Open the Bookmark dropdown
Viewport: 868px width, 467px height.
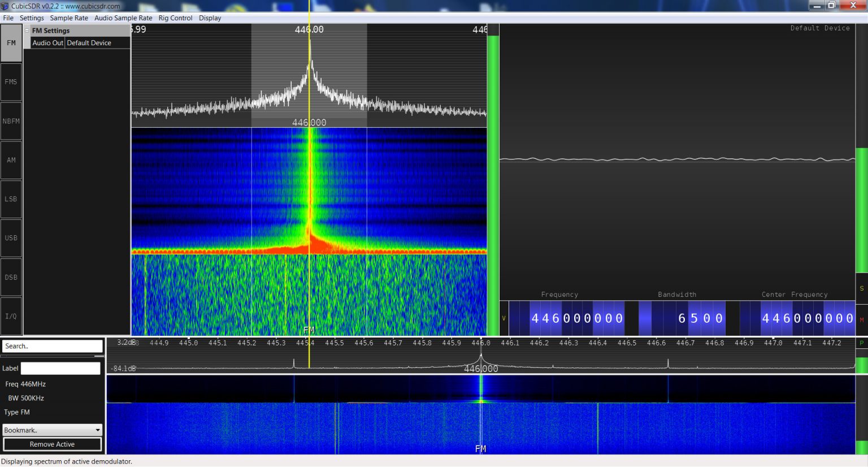[52, 430]
